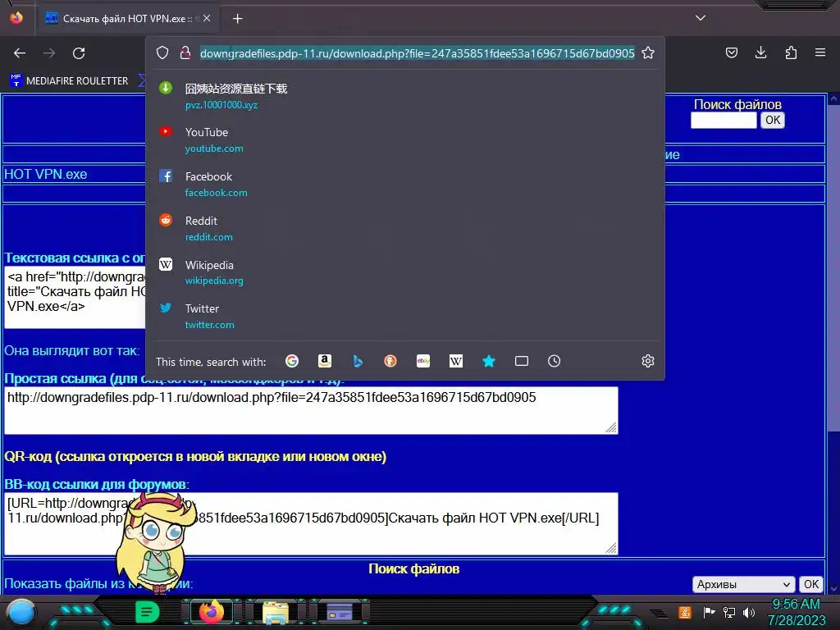List all tabs dropdown arrow

(701, 18)
